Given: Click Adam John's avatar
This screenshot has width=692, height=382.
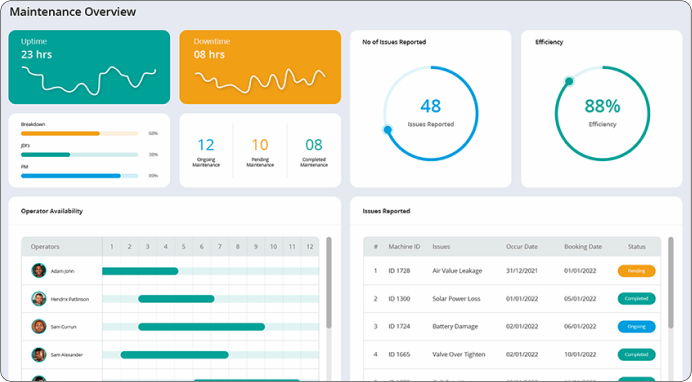Looking at the screenshot, I should [x=39, y=270].
